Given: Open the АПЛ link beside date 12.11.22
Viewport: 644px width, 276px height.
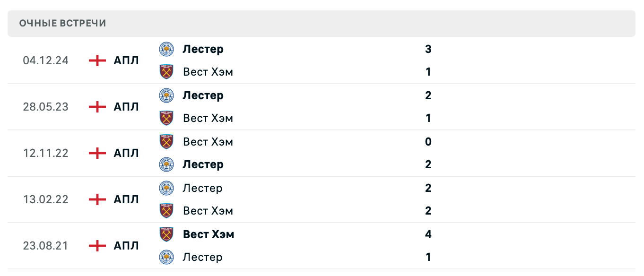Looking at the screenshot, I should [126, 153].
